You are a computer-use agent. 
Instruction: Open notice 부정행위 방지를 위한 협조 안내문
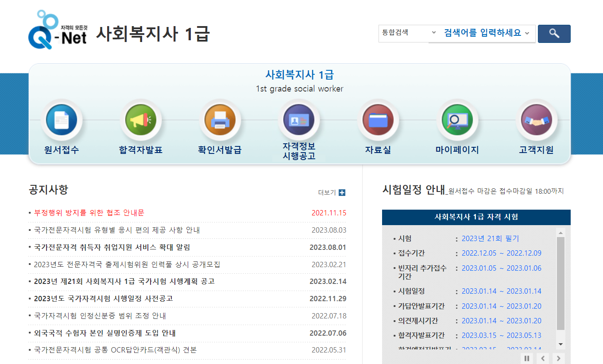click(89, 213)
